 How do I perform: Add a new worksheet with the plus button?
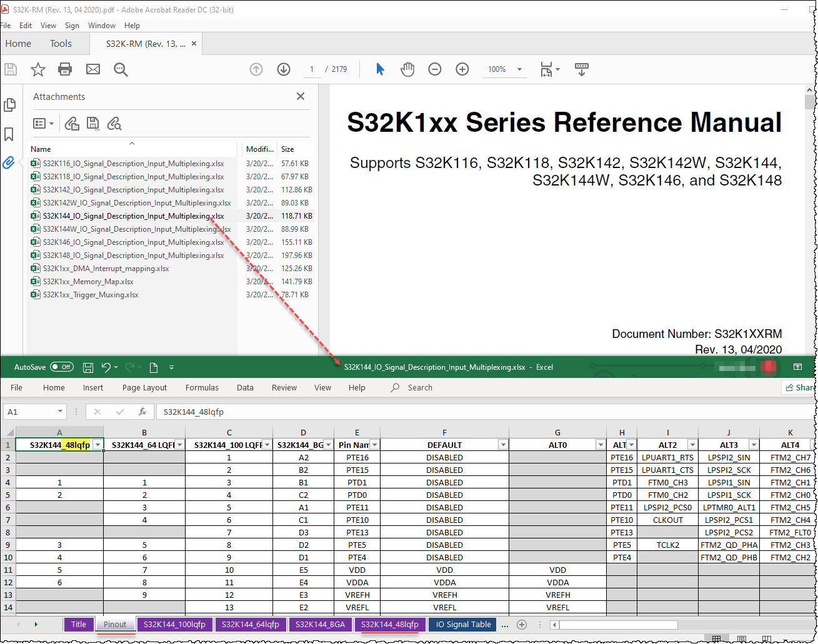coord(522,624)
